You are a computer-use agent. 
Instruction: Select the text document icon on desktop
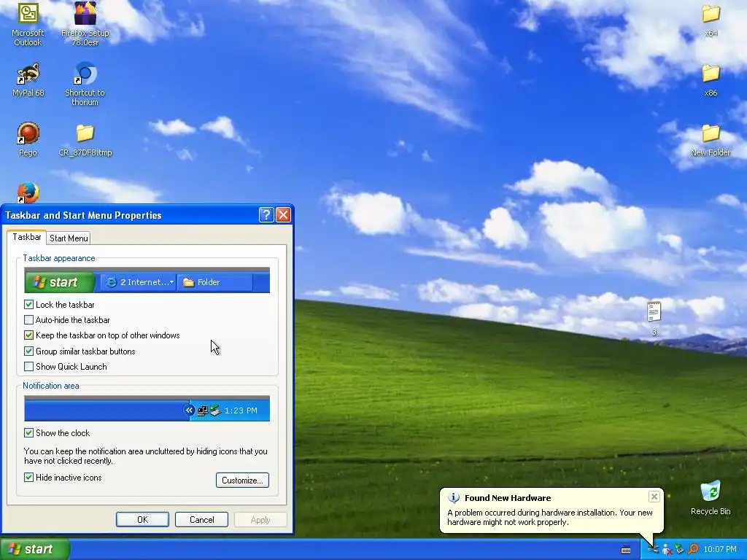point(654,318)
